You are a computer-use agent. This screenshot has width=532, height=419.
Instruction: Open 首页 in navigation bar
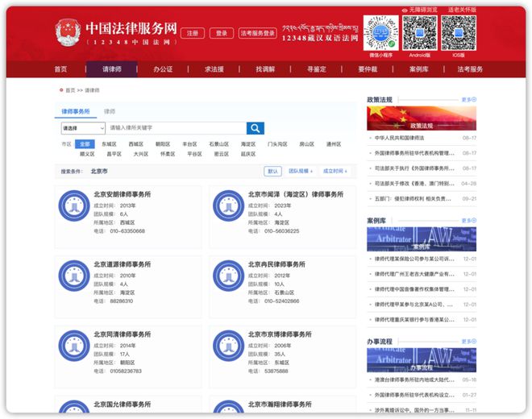[61, 69]
